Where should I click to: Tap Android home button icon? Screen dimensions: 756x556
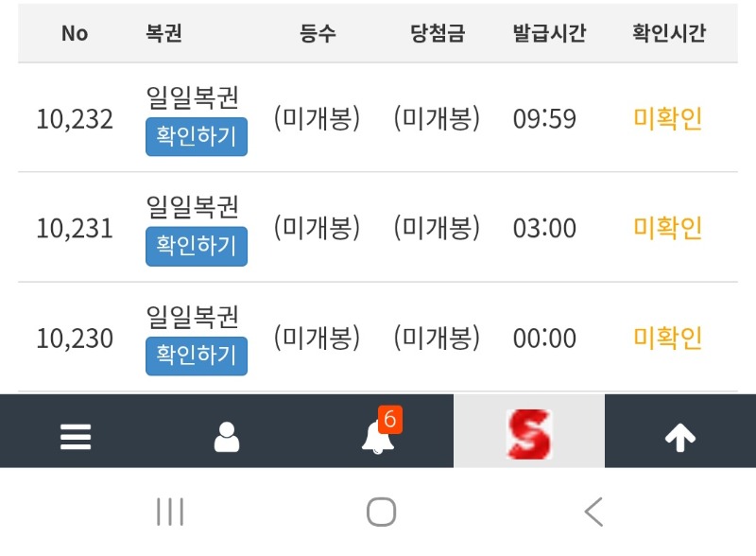[381, 513]
